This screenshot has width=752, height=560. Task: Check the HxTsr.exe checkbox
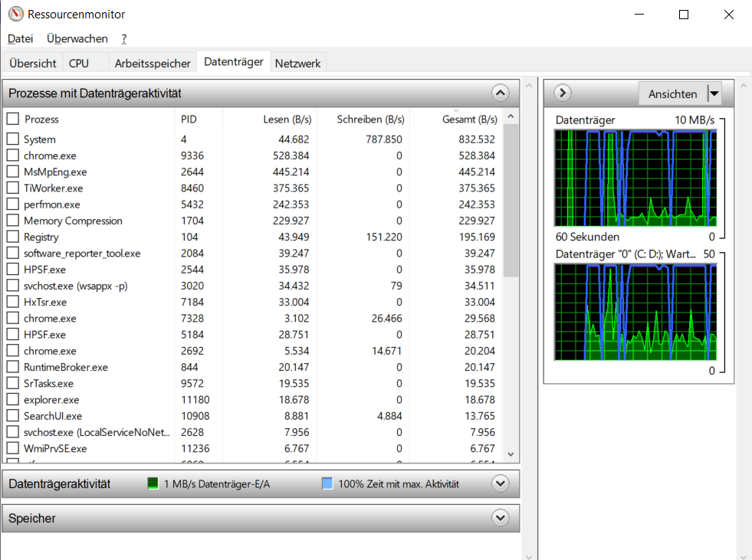13,302
